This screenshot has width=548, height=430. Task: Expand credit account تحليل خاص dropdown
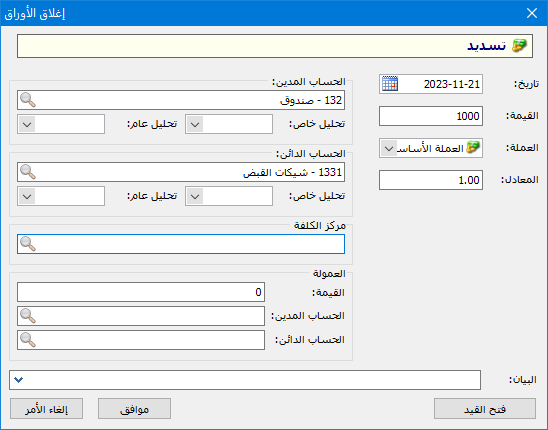click(195, 196)
